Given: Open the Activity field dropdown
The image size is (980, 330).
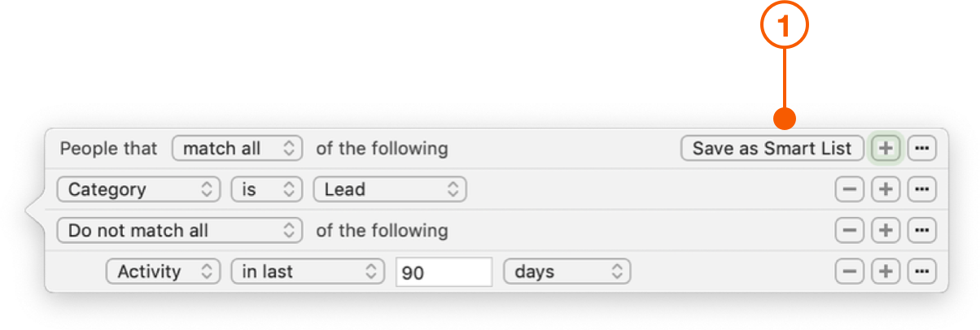Looking at the screenshot, I should (x=164, y=271).
